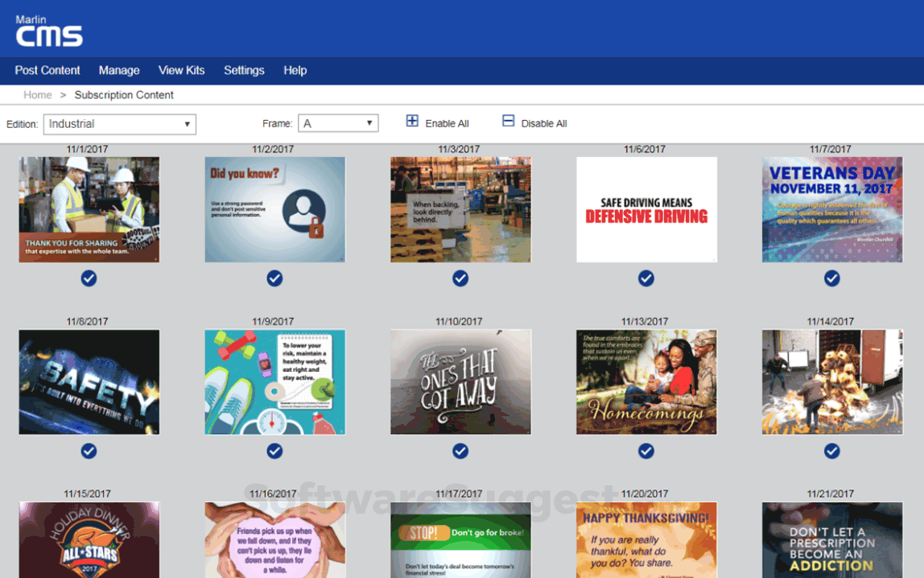Open the Manage menu
Screen dimensions: 924x578
click(119, 71)
